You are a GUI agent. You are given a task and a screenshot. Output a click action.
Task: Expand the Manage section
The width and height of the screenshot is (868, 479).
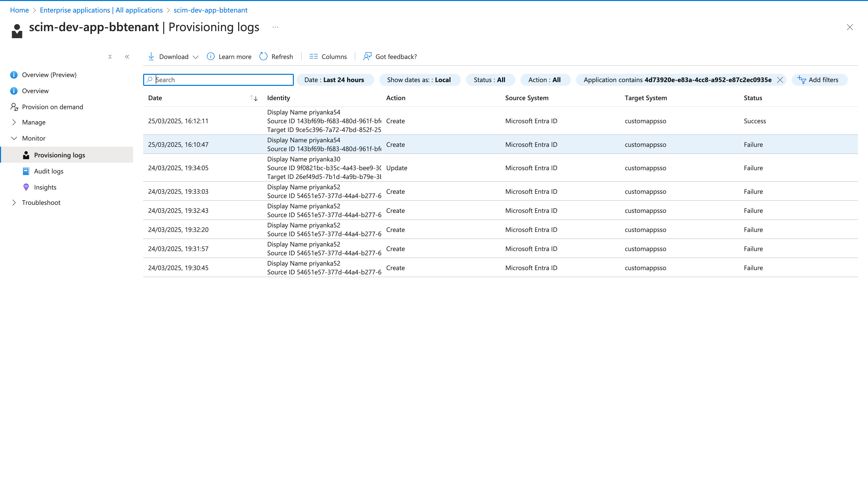tap(14, 122)
